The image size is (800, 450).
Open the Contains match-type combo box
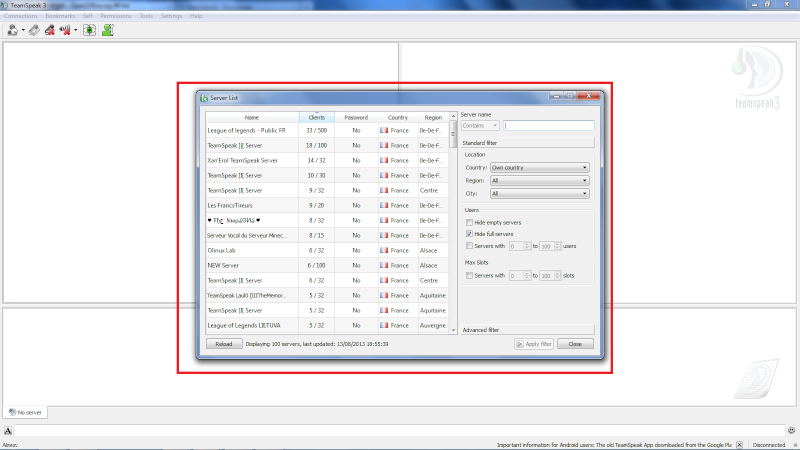480,126
